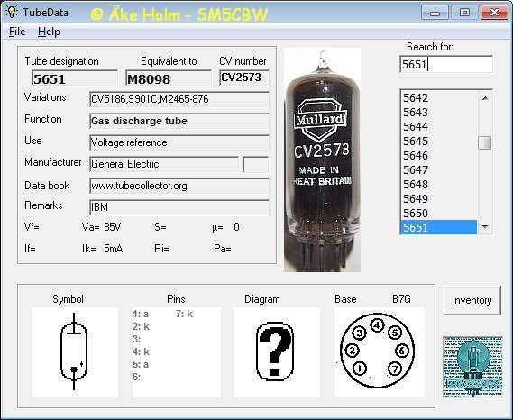Open the File menu

[x=17, y=32]
